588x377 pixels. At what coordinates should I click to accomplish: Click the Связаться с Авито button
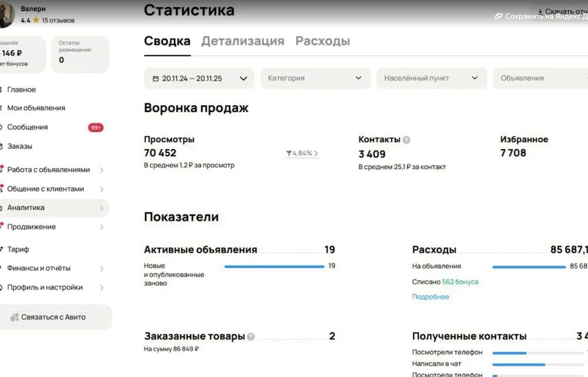coord(55,317)
